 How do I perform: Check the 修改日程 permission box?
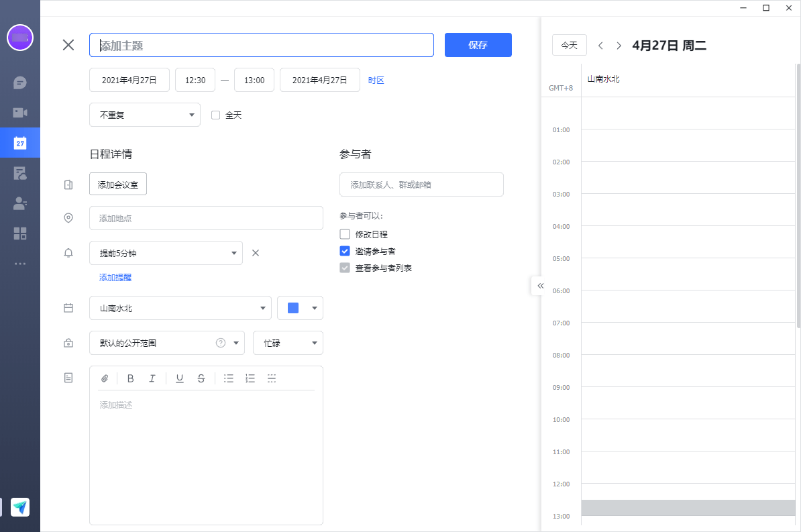(345, 234)
